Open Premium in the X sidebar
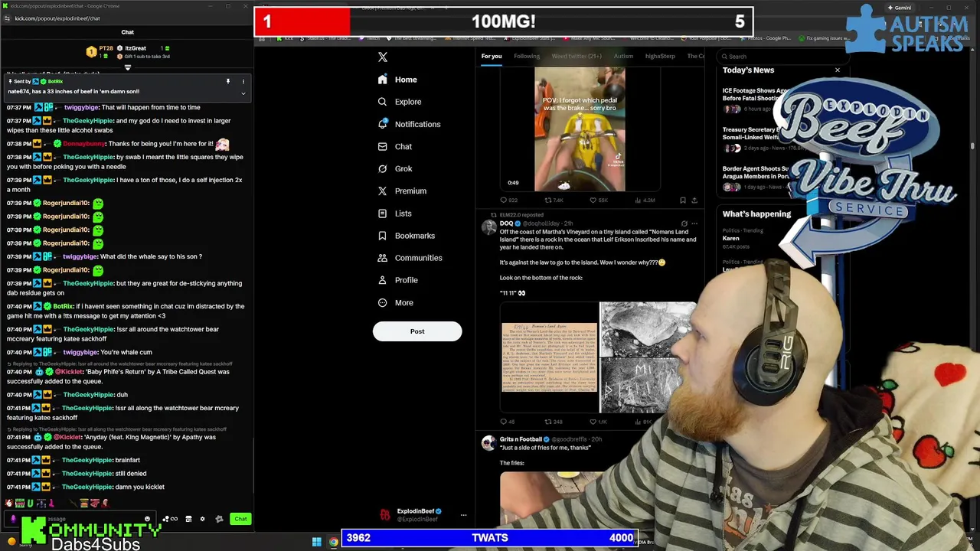Image resolution: width=980 pixels, height=551 pixels. coord(402,191)
